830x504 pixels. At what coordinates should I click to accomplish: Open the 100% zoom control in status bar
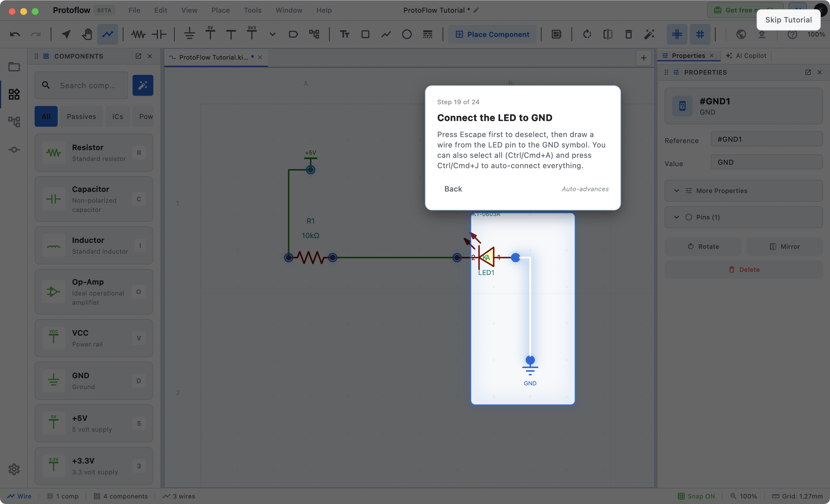(x=744, y=496)
